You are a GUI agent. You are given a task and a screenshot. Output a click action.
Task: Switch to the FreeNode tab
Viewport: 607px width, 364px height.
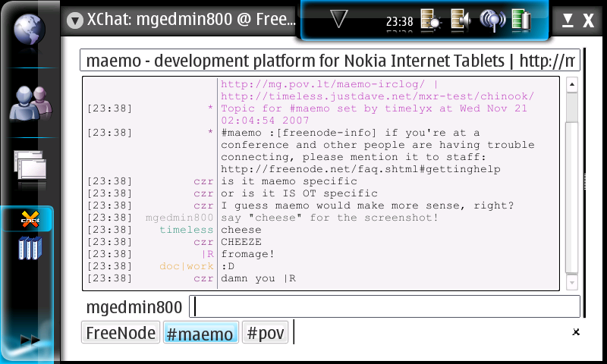(121, 333)
